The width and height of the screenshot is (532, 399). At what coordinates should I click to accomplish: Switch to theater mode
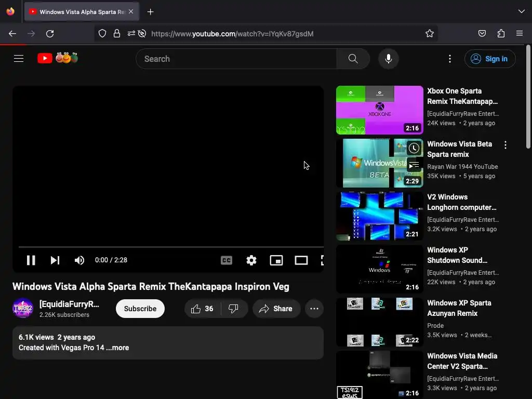pyautogui.click(x=301, y=260)
